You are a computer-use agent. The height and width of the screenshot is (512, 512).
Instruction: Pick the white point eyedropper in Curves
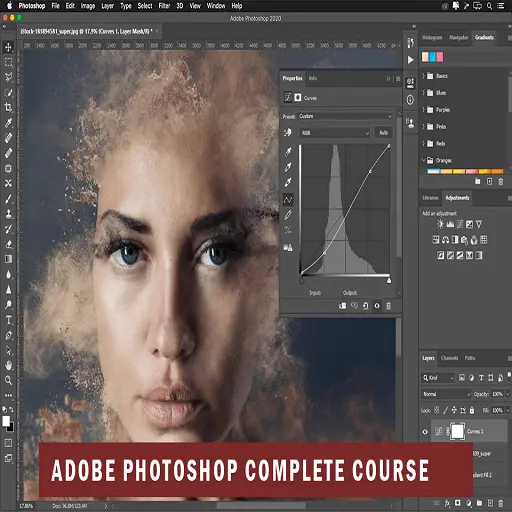pyautogui.click(x=288, y=182)
